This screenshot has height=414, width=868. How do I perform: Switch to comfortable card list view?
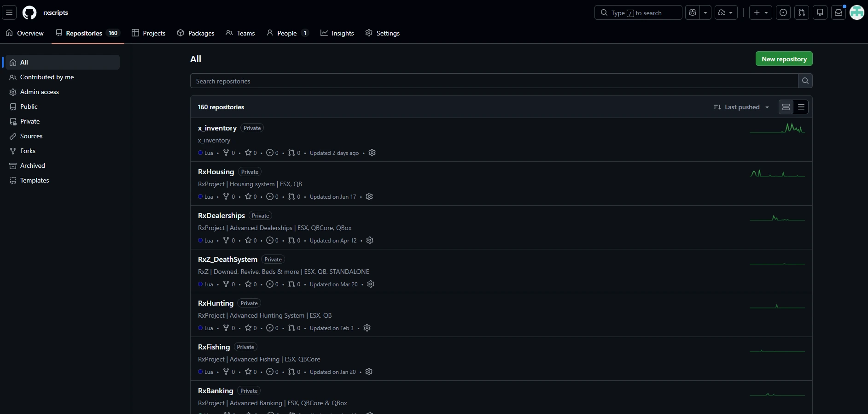coord(786,107)
